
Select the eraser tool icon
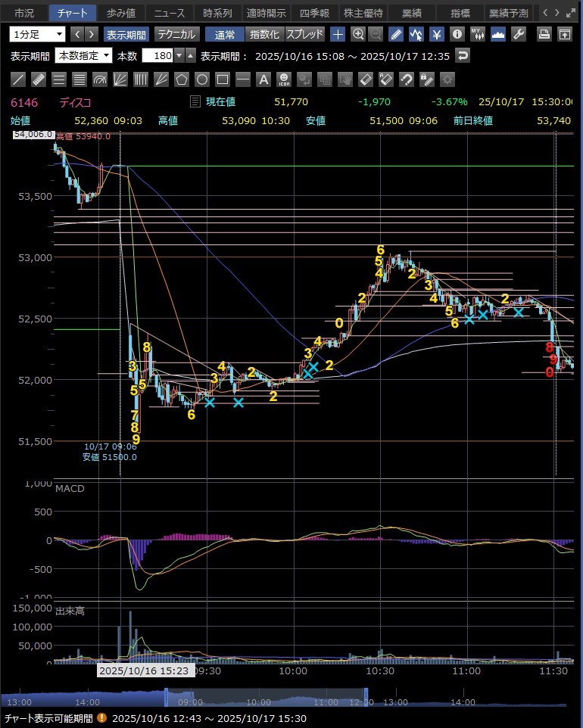click(365, 79)
